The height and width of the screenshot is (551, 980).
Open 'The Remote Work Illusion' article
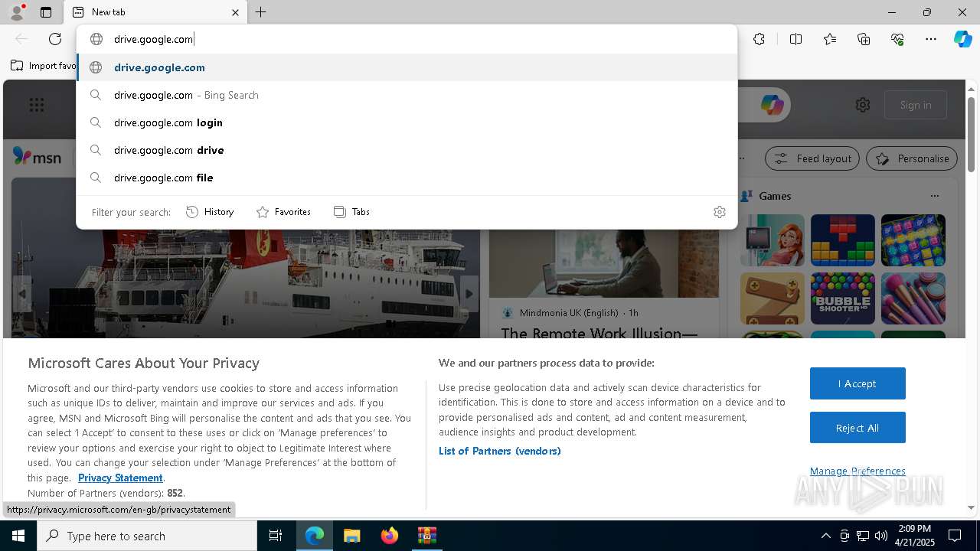click(x=599, y=332)
